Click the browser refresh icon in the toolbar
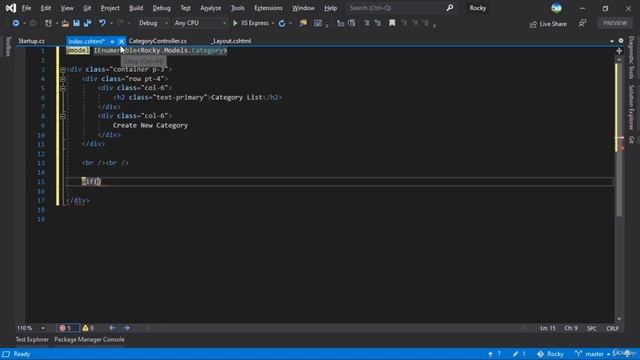640x360 pixels. pyautogui.click(x=282, y=23)
